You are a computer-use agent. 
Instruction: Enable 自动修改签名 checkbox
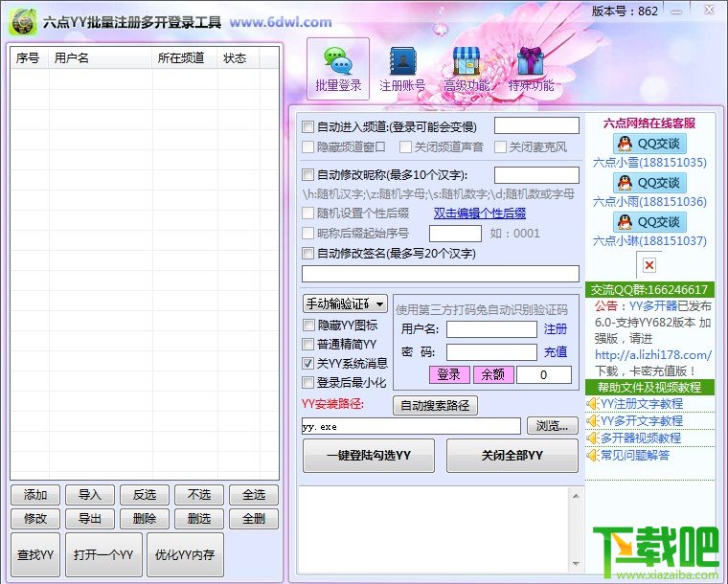click(x=307, y=254)
